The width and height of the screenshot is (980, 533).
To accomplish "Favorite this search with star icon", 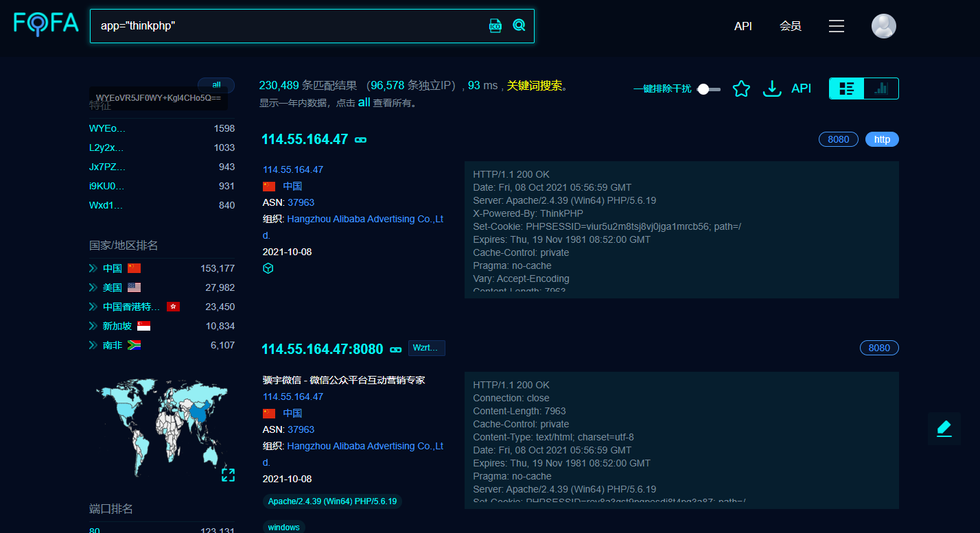I will (x=741, y=88).
